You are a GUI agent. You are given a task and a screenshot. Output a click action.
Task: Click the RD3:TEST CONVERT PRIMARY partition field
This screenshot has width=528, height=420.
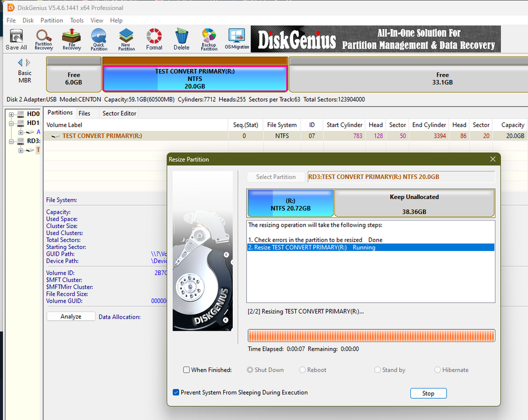401,177
